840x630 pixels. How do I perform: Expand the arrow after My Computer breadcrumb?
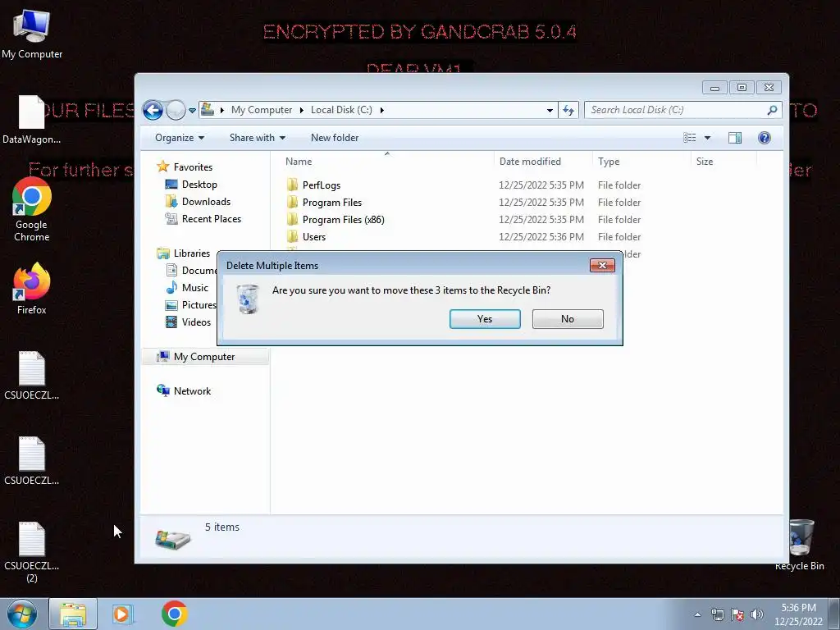302,110
